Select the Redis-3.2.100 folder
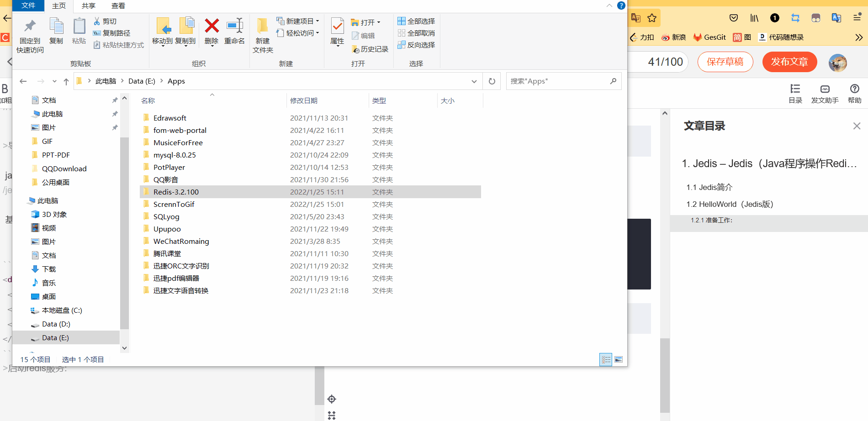 [x=310, y=192]
